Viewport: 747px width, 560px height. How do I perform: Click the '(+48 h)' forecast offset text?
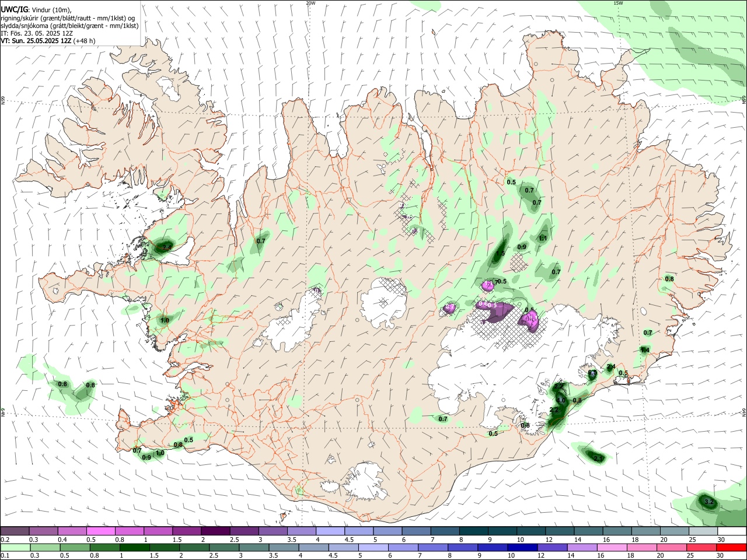point(85,41)
